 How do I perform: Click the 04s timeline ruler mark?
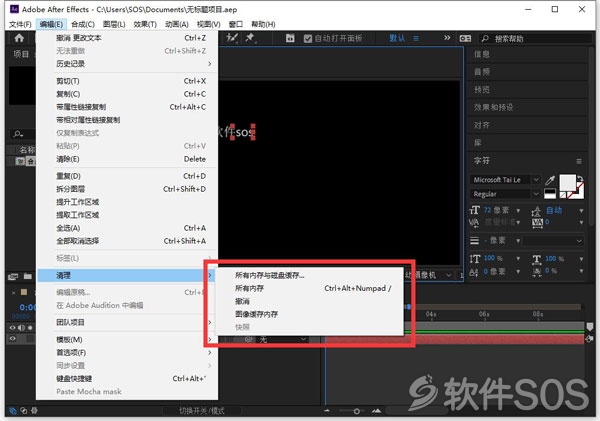[x=431, y=314]
